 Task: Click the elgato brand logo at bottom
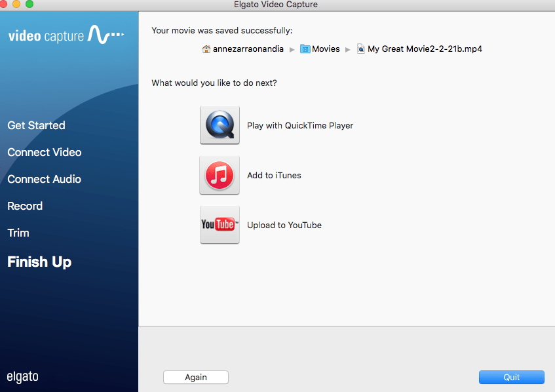(x=22, y=377)
